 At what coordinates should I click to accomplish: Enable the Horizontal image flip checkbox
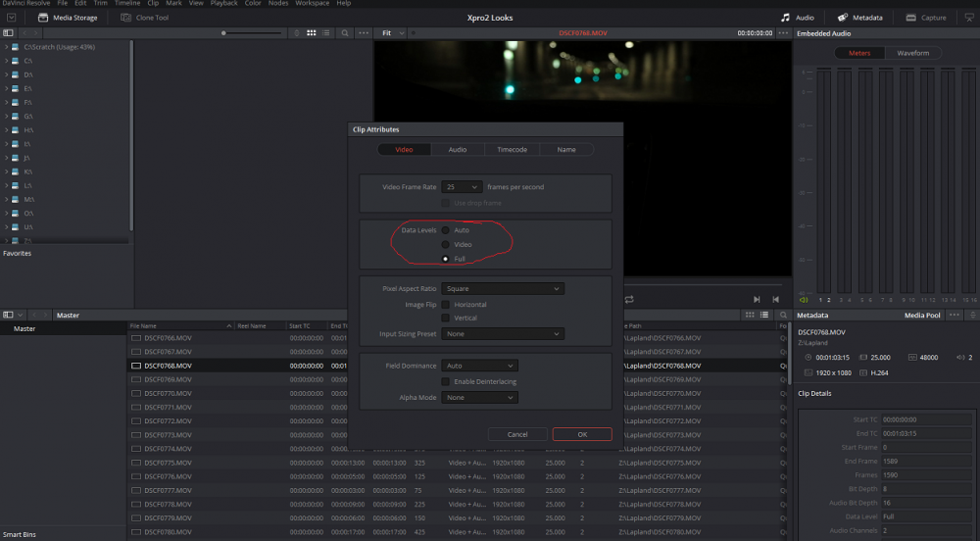(x=446, y=305)
